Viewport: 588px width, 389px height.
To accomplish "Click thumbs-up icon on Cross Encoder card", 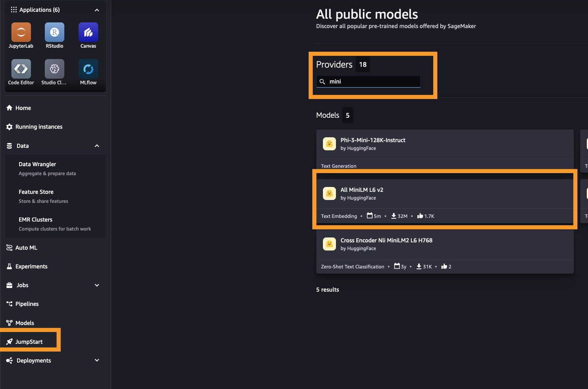I will (444, 266).
